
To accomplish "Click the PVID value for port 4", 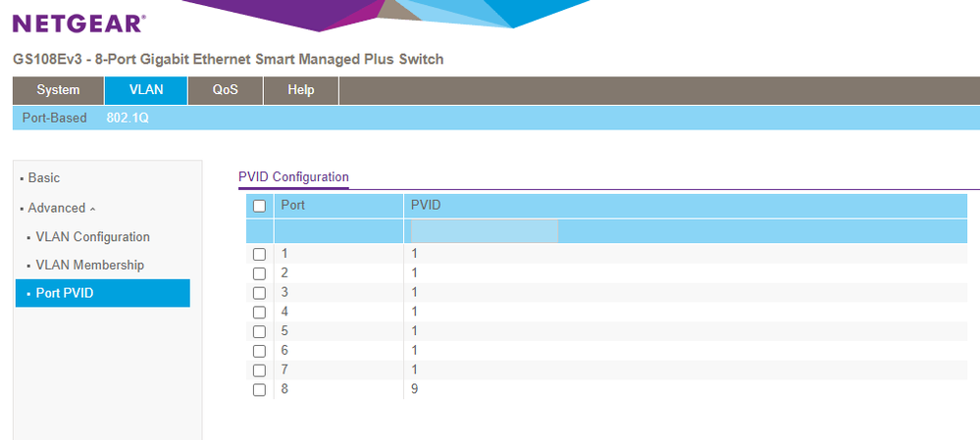I will (414, 312).
